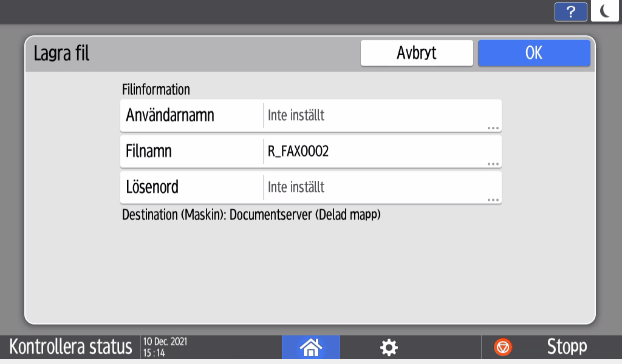
Task: Click ellipsis on the Användarnamn row
Action: (x=493, y=128)
